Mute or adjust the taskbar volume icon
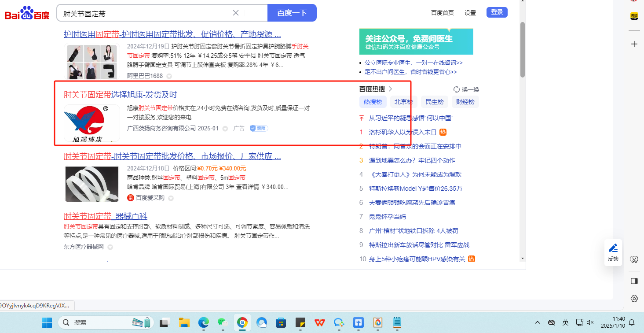Screen dimensions: 644x333 [x=590, y=322]
